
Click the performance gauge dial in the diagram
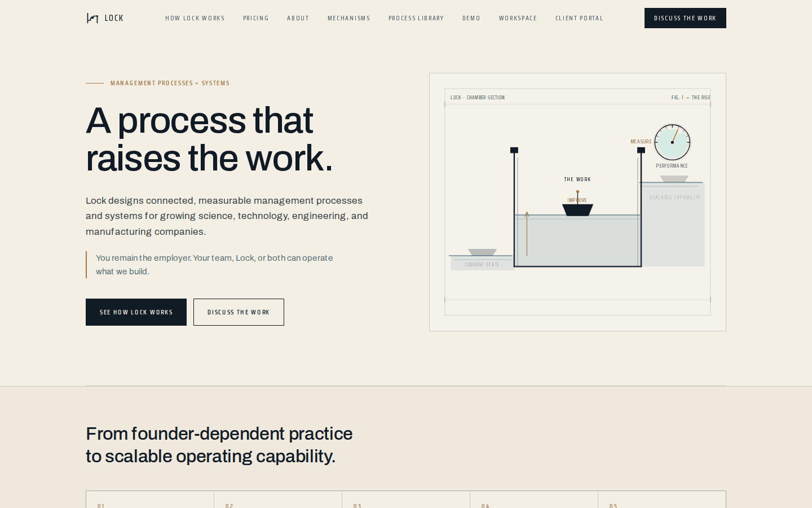pos(672,142)
